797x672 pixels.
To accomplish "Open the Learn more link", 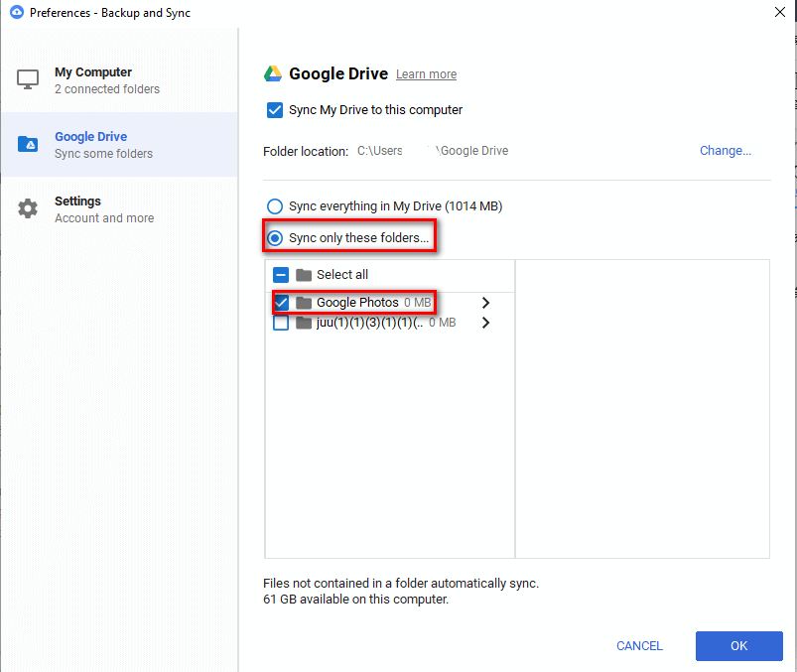I will [x=426, y=74].
